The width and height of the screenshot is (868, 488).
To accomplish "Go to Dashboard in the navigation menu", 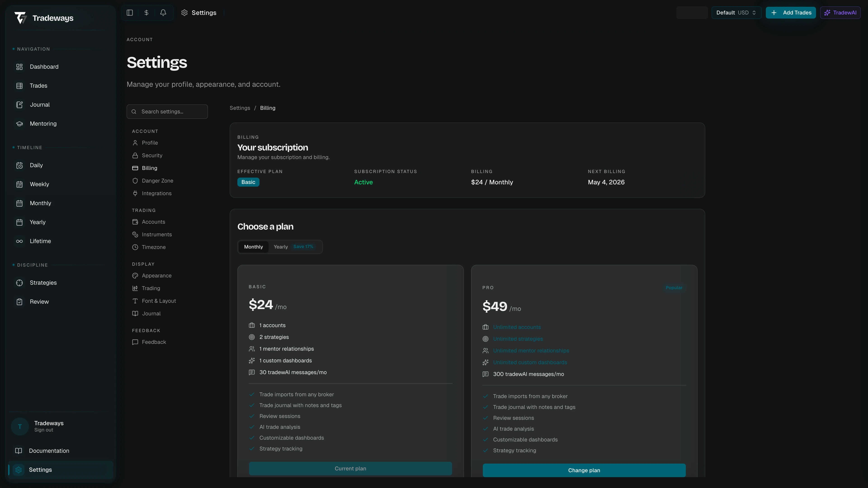I will point(44,67).
